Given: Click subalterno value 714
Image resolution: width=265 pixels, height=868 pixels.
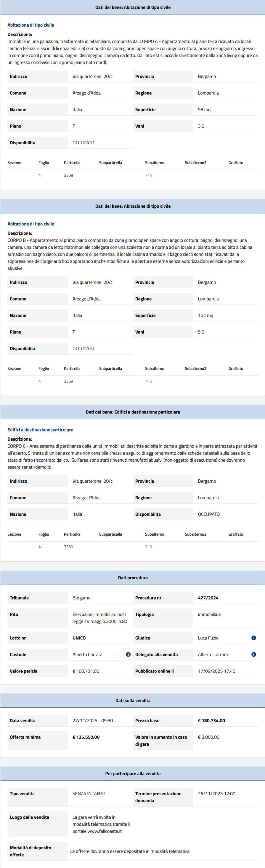Looking at the screenshot, I should (x=148, y=176).
